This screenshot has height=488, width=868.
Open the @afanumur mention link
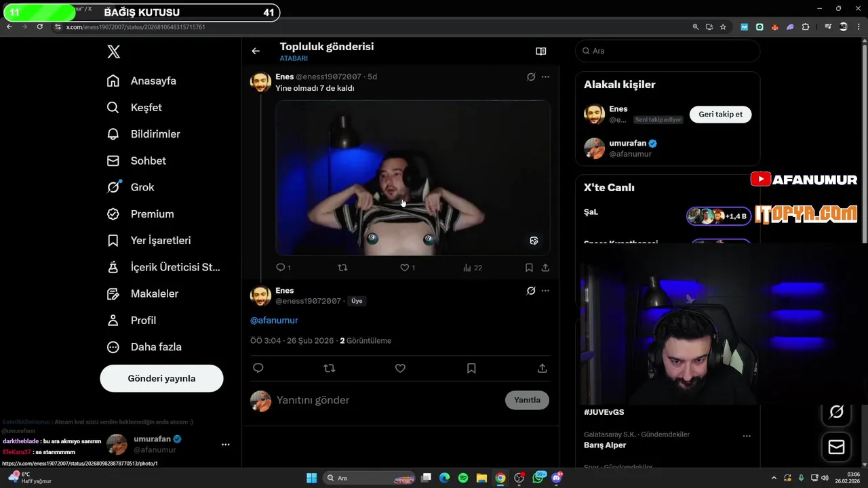click(274, 320)
